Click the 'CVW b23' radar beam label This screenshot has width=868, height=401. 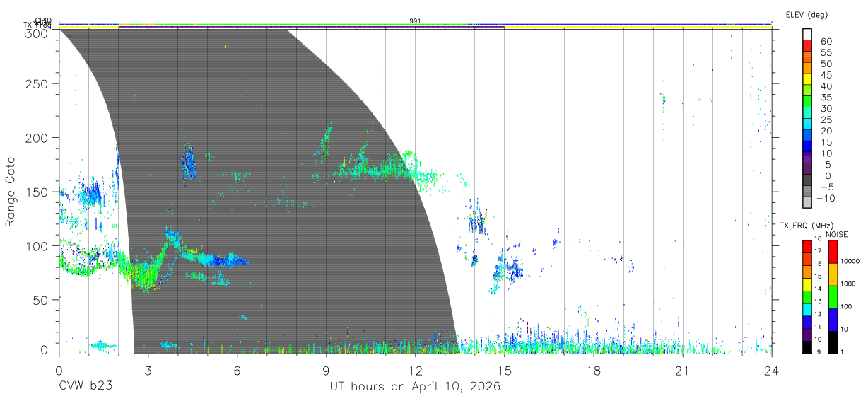click(x=86, y=387)
